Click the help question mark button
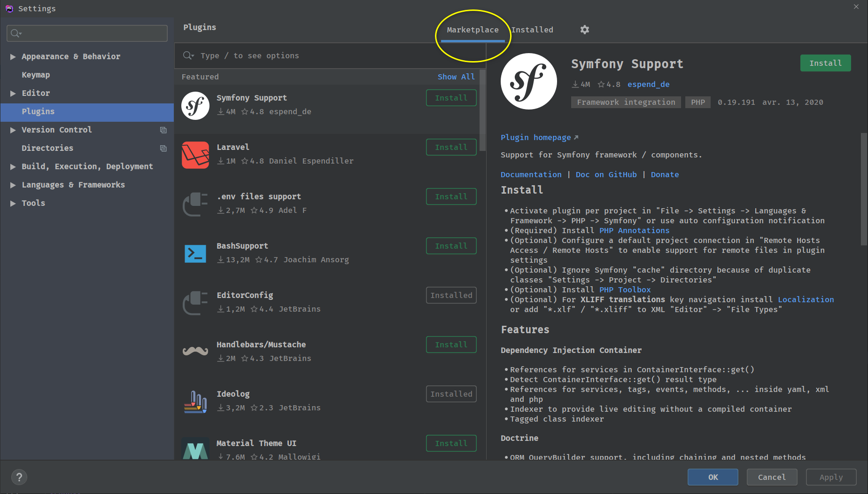This screenshot has width=868, height=494. click(x=19, y=477)
